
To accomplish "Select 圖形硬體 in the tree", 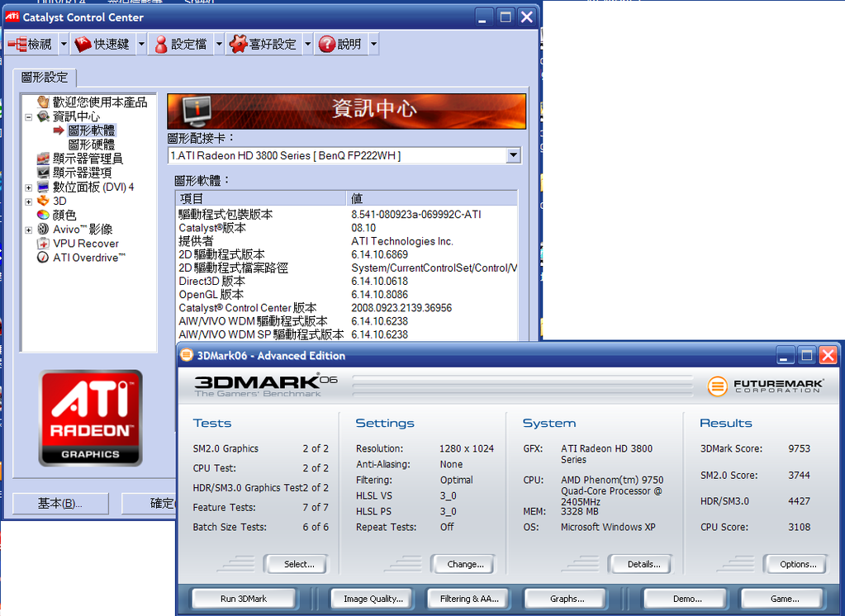I will (92, 145).
